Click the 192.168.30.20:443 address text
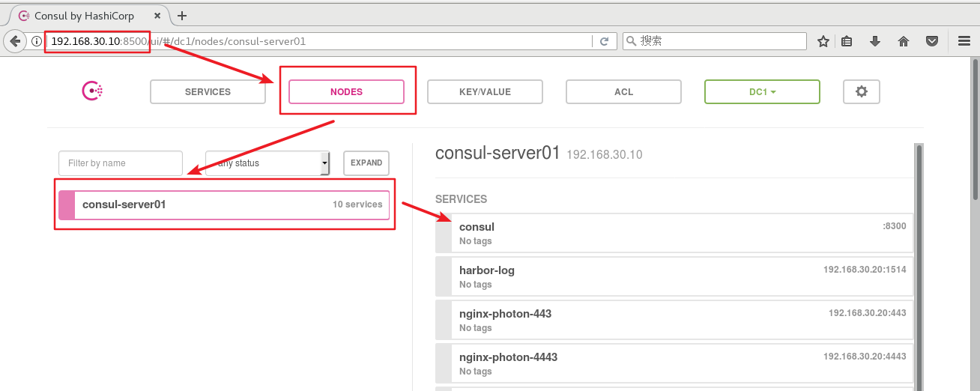This screenshot has width=980, height=391. (x=868, y=312)
